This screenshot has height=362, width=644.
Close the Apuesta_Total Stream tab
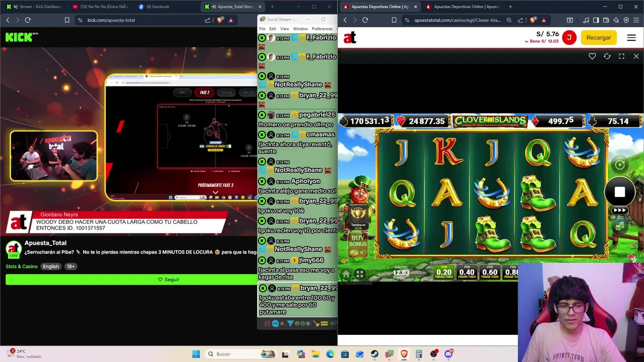point(260,7)
